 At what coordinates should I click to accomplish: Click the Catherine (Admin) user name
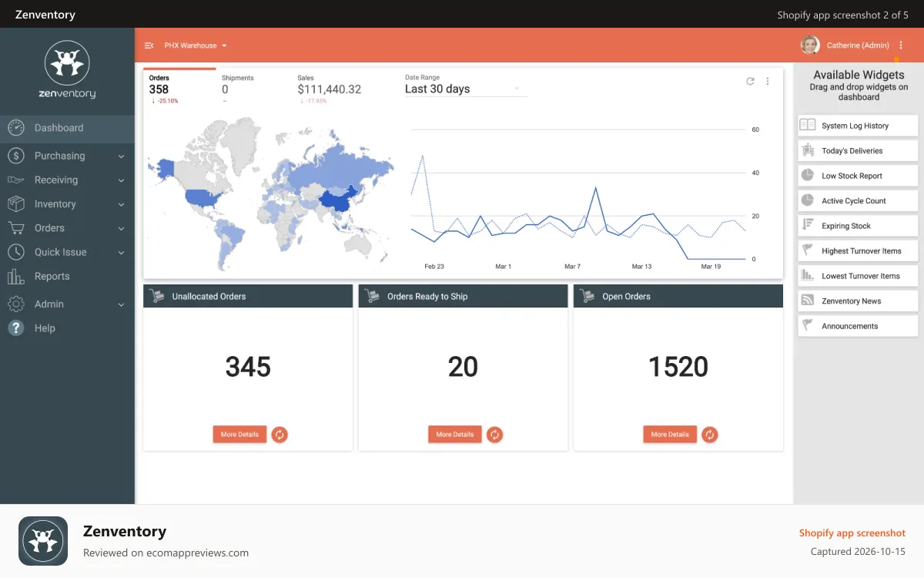pyautogui.click(x=858, y=45)
